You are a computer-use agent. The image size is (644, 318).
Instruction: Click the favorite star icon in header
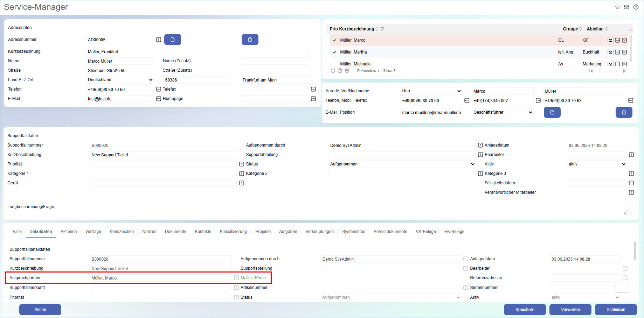617,7
